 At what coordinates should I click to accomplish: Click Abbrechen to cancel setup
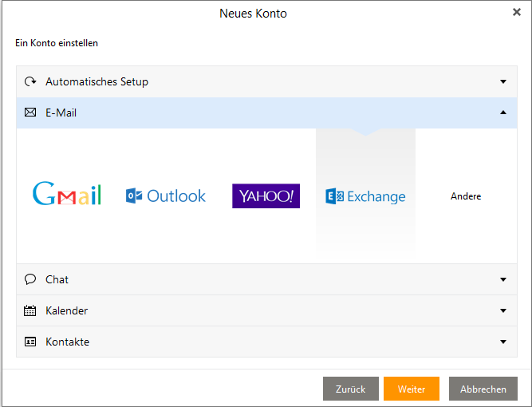point(483,389)
